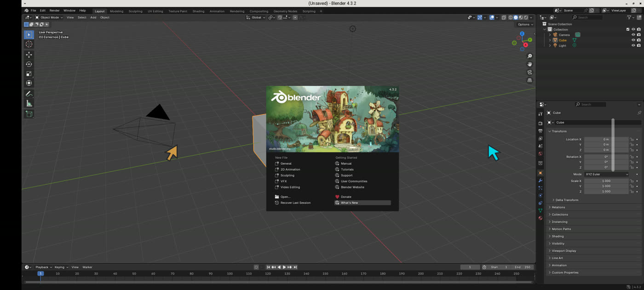Screen dimensions: 644x290
Task: Open the XYZ Euler rotation mode dropdown
Action: pyautogui.click(x=606, y=174)
